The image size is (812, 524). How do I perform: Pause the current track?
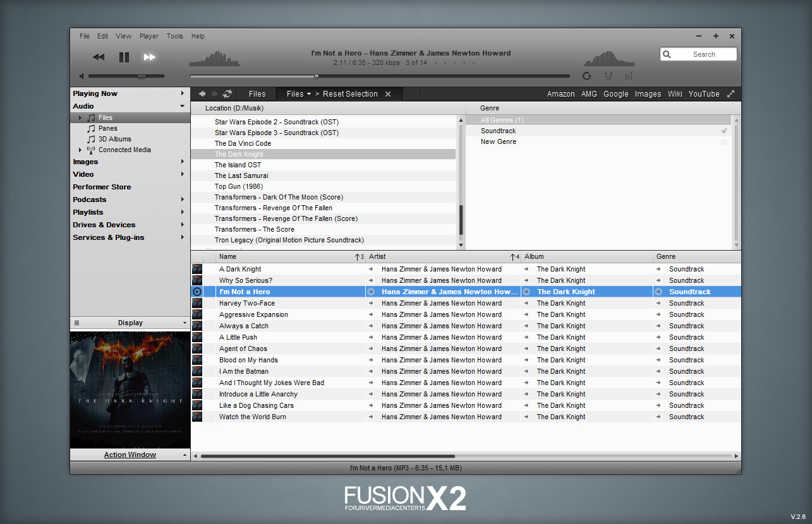click(124, 57)
